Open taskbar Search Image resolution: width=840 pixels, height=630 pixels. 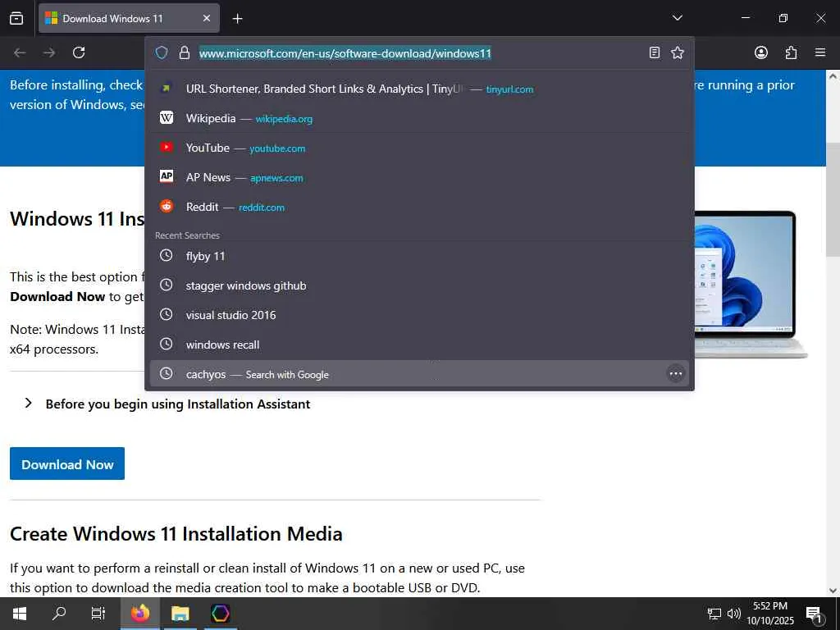59,614
